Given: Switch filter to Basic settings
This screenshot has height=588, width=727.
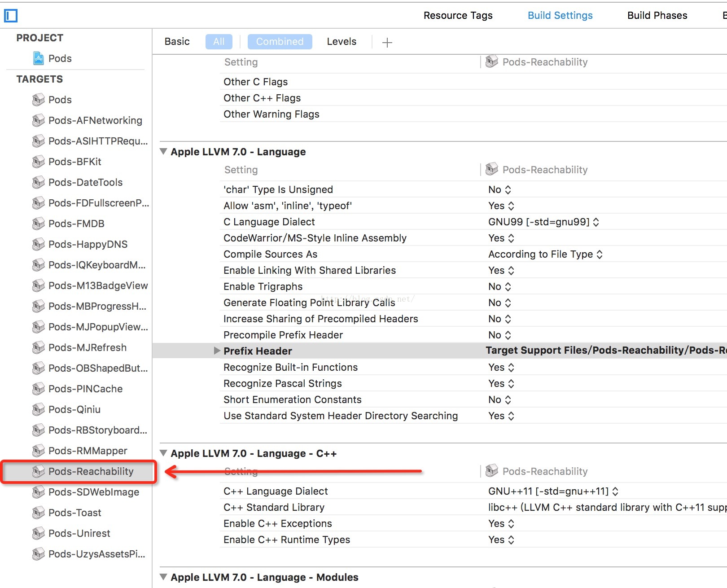Looking at the screenshot, I should [x=177, y=42].
